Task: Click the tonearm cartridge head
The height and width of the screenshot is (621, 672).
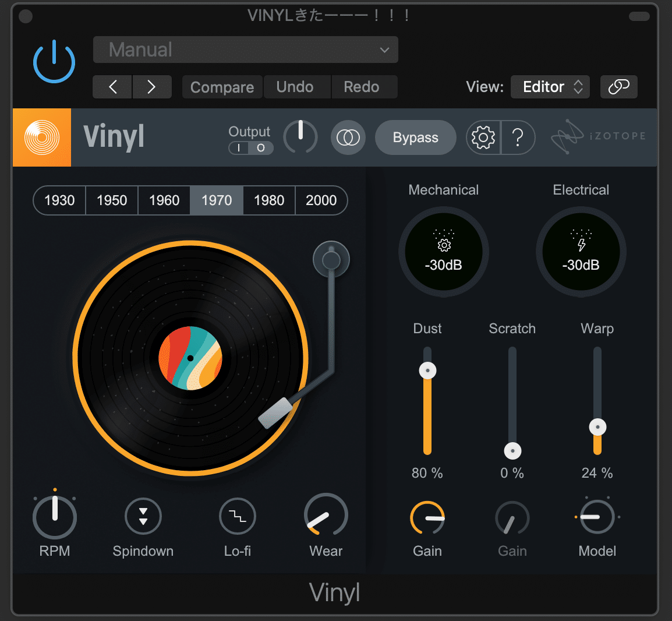Action: click(x=275, y=413)
